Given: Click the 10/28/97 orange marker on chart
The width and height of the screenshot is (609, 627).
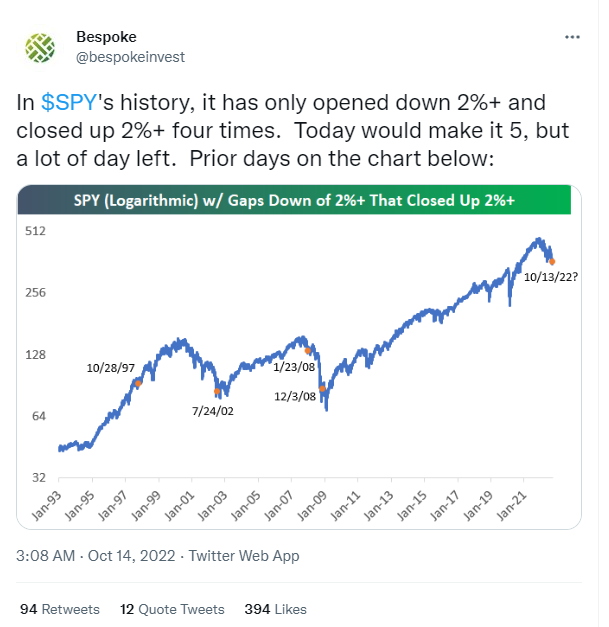Looking at the screenshot, I should 138,383.
